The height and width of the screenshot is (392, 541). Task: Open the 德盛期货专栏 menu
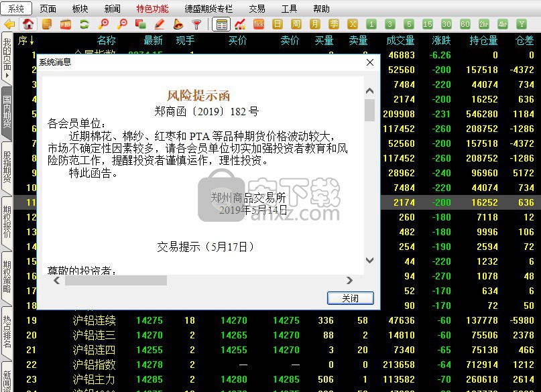[x=208, y=9]
